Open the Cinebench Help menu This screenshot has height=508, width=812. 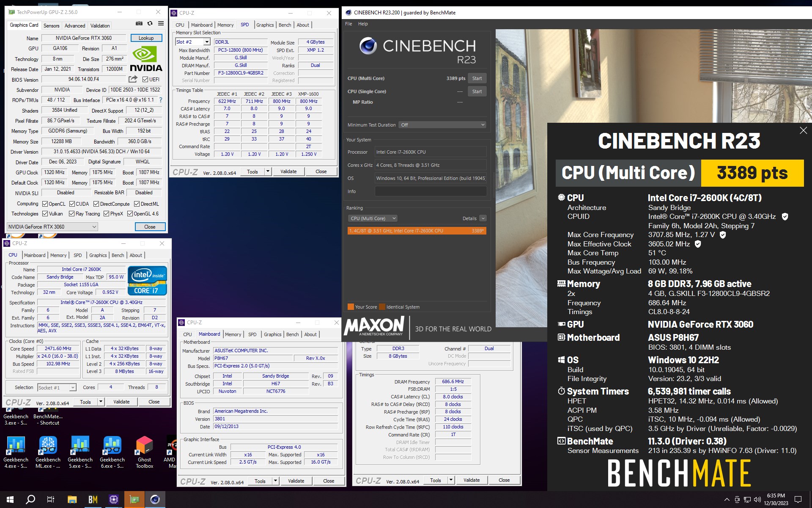tap(363, 24)
